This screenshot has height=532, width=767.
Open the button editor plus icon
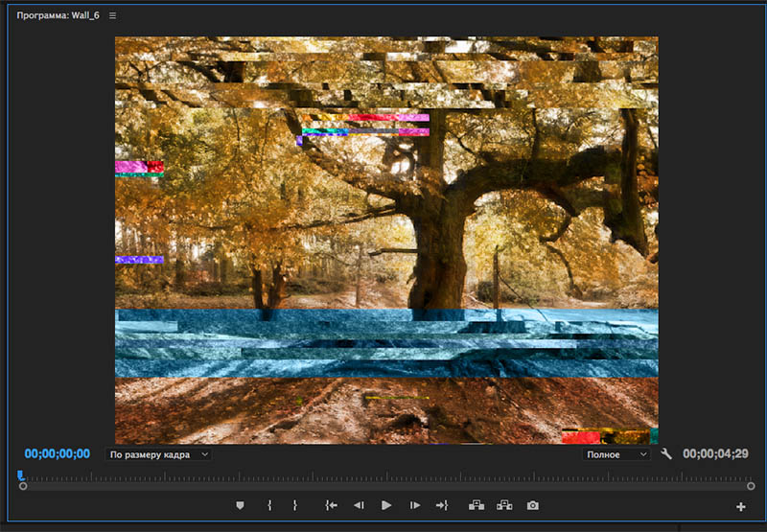click(x=740, y=507)
